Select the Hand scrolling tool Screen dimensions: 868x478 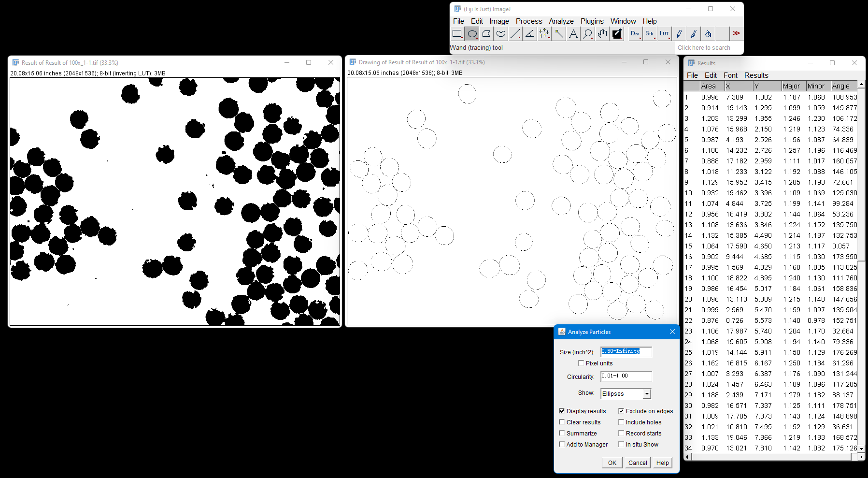602,34
